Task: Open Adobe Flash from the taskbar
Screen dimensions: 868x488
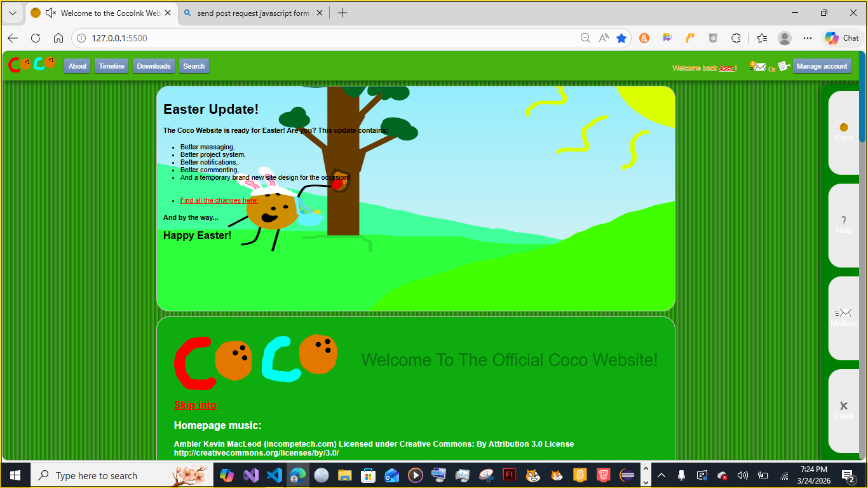Action: click(509, 475)
